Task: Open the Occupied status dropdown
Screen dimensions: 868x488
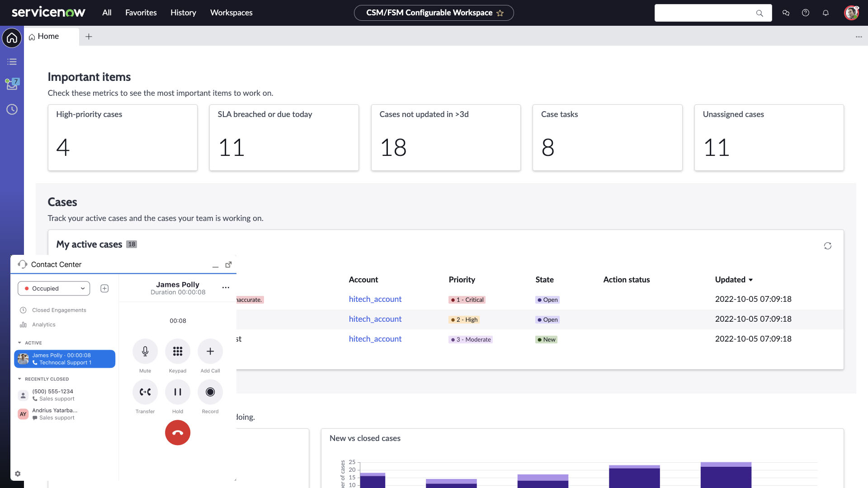Action: (x=54, y=288)
